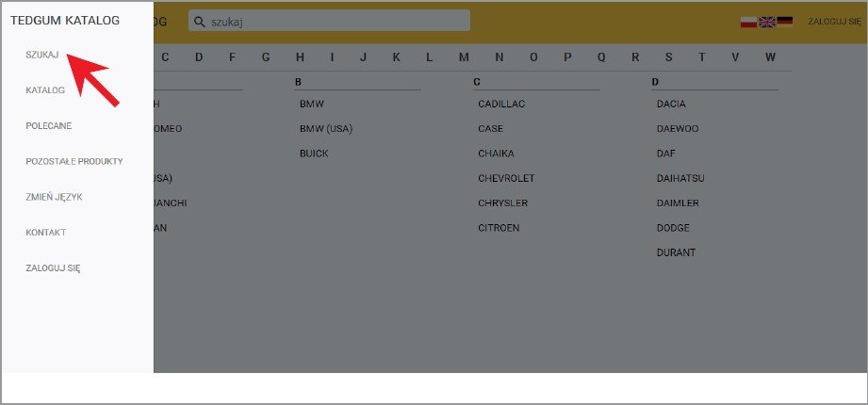The height and width of the screenshot is (405, 868).
Task: Jump to letter Q in alphabet bar
Action: click(601, 57)
